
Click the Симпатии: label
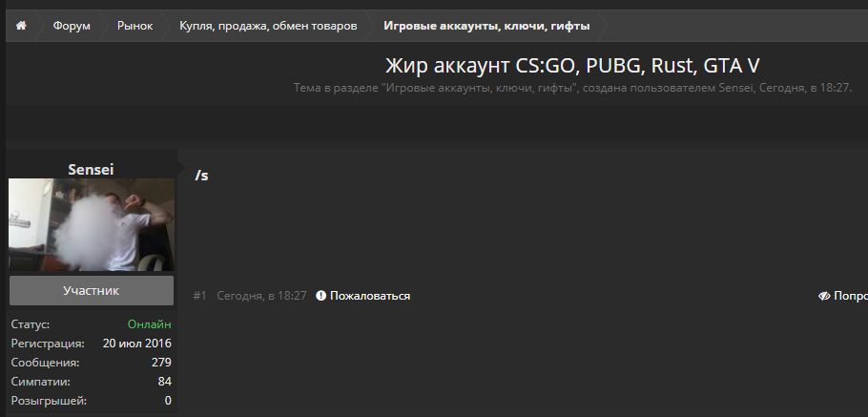click(41, 382)
